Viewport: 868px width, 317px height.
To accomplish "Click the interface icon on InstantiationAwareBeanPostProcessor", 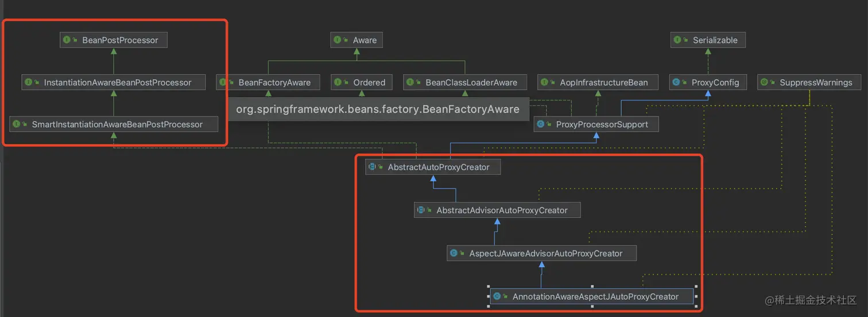I will (x=29, y=83).
